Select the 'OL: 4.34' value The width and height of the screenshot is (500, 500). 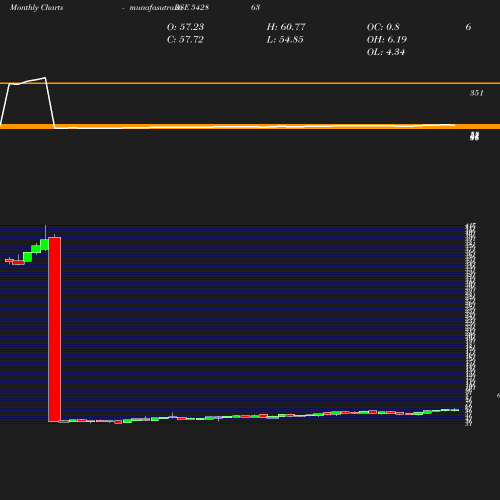point(386,52)
